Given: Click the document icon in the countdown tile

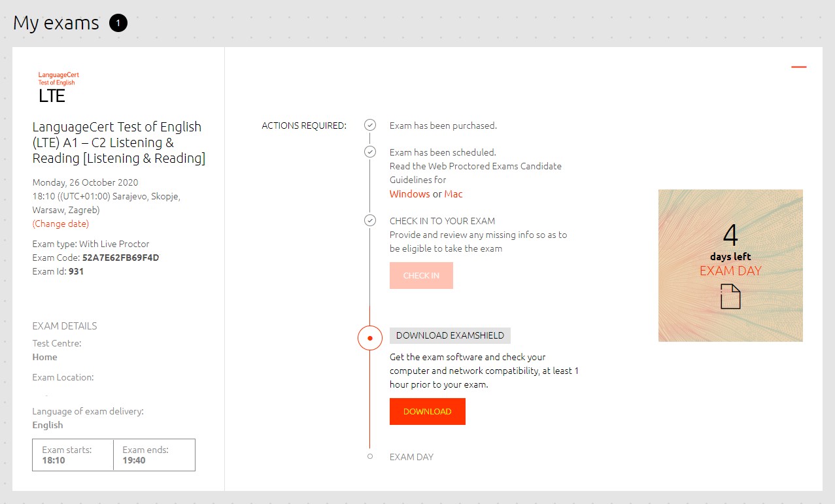Looking at the screenshot, I should [730, 296].
